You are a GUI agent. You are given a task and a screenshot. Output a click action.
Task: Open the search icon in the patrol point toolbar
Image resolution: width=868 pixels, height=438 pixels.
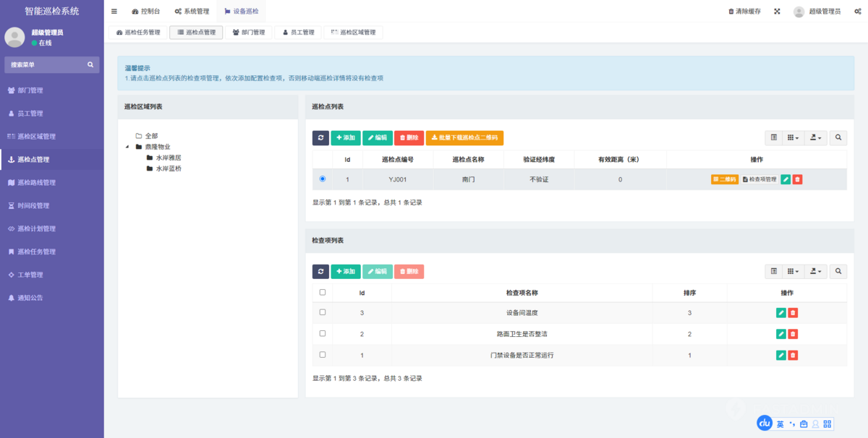point(838,137)
